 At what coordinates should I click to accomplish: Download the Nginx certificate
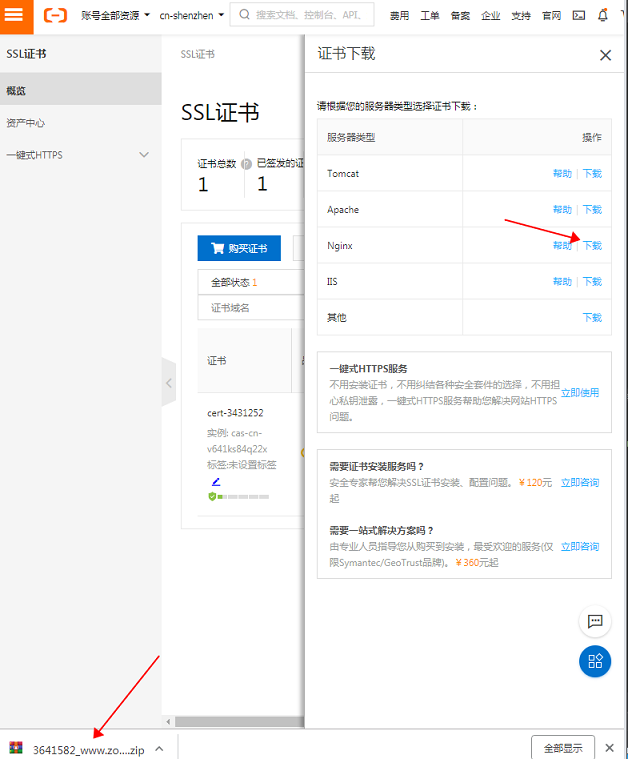coord(592,245)
